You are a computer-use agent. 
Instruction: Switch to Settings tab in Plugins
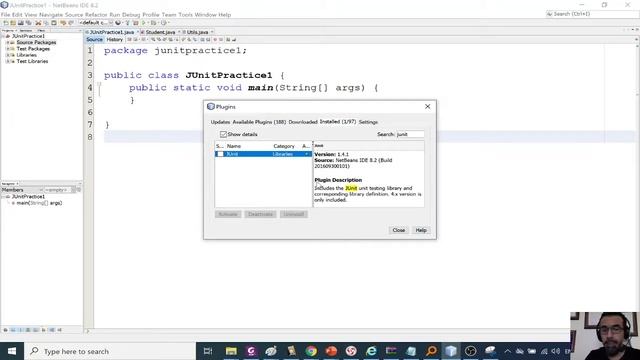(x=368, y=122)
